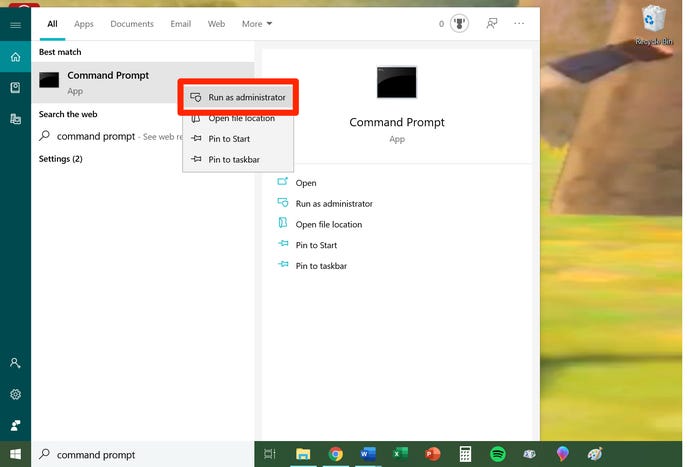This screenshot has width=700, height=467.
Task: Select Pin to taskbar in context menu
Action: tap(234, 160)
